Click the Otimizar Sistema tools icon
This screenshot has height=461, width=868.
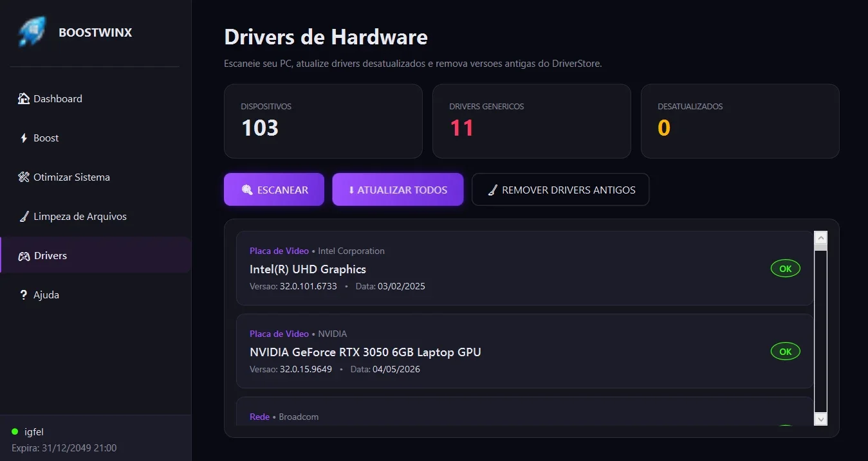(24, 177)
